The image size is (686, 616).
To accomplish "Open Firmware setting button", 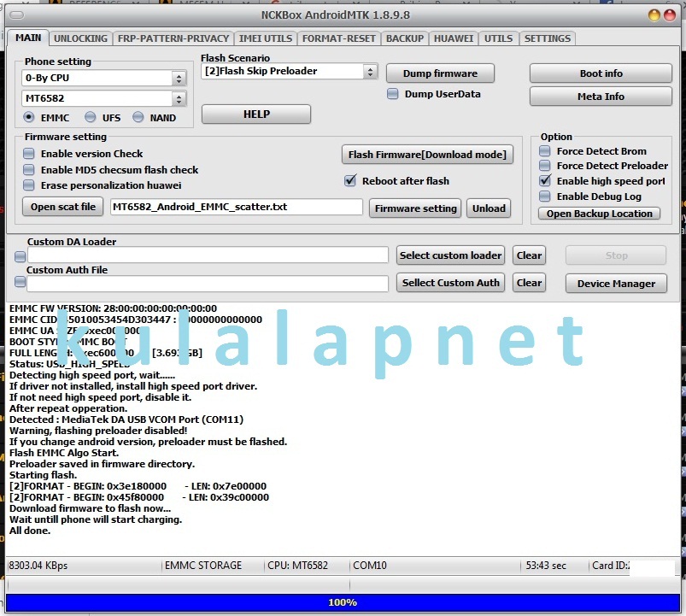I will tap(416, 208).
